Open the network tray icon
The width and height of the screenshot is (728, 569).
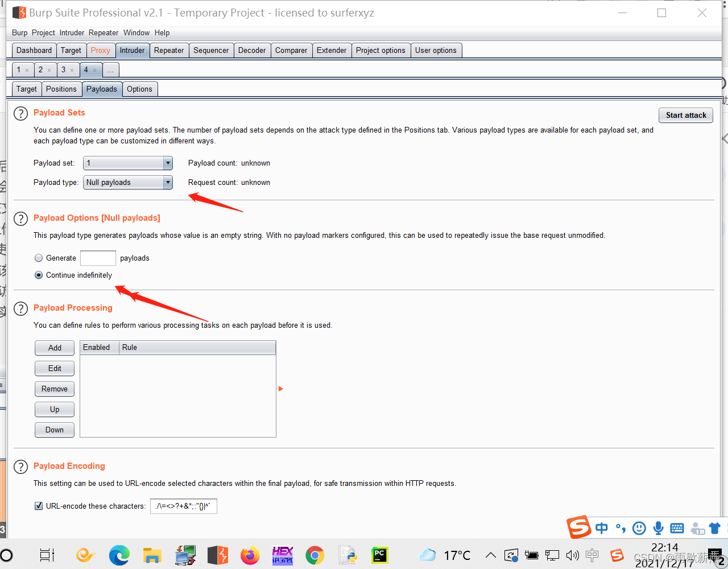click(x=552, y=555)
